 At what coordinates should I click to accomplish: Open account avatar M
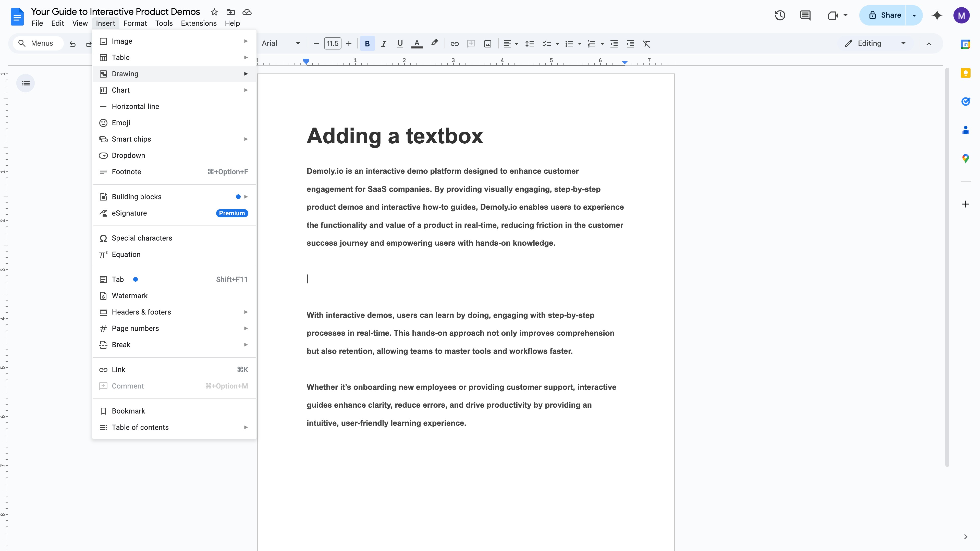click(x=961, y=16)
